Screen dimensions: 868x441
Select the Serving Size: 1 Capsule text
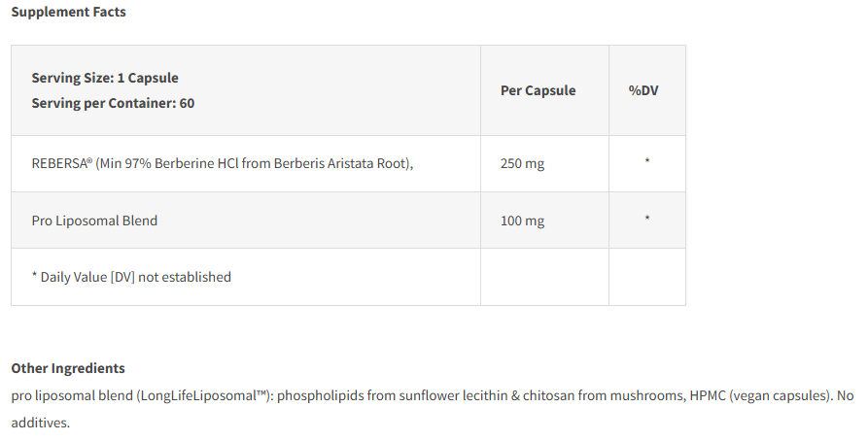[105, 78]
